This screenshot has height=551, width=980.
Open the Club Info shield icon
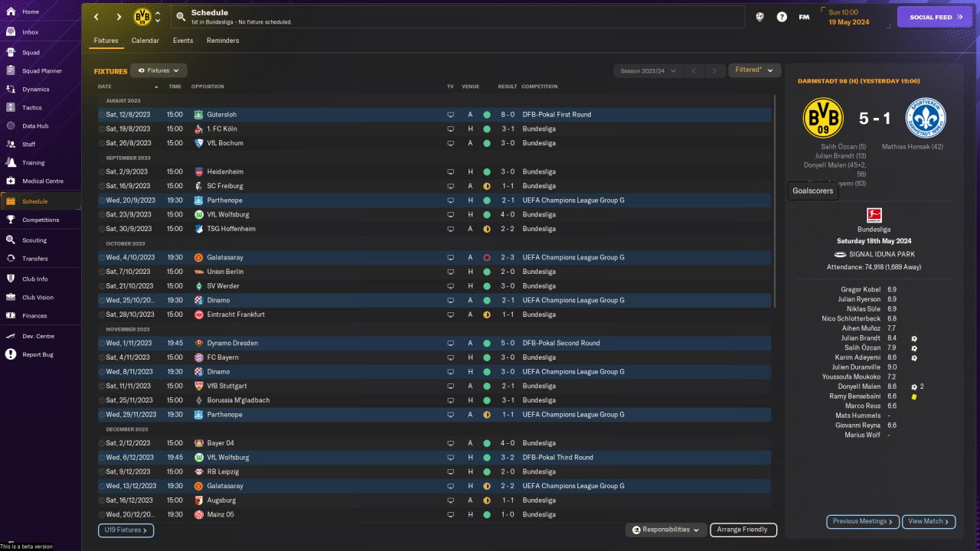(x=11, y=279)
